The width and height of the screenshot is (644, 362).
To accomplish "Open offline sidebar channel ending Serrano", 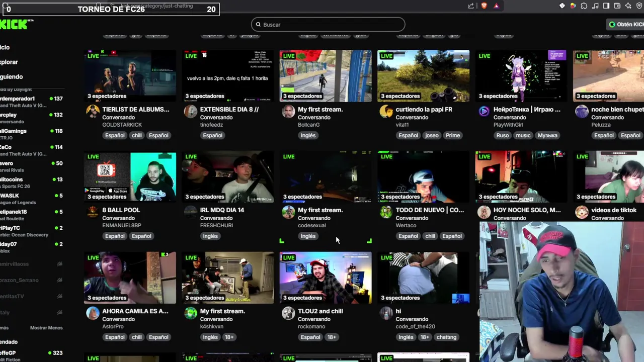I will [32, 280].
